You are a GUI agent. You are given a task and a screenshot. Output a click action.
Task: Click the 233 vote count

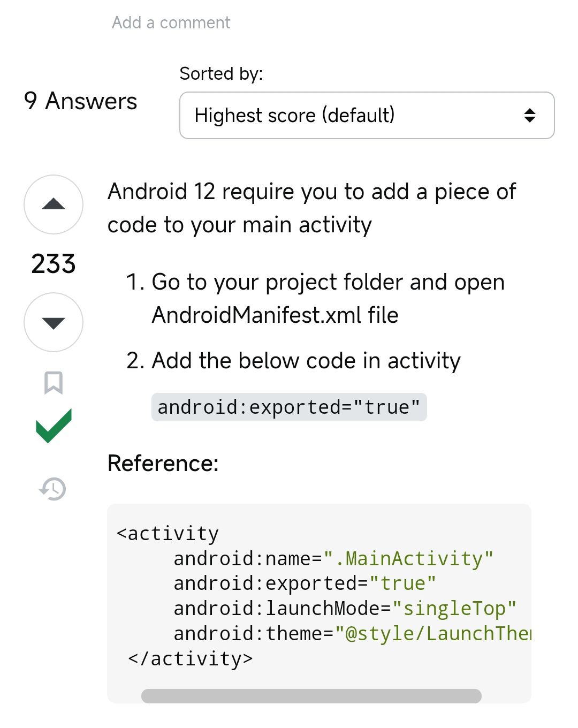point(54,263)
